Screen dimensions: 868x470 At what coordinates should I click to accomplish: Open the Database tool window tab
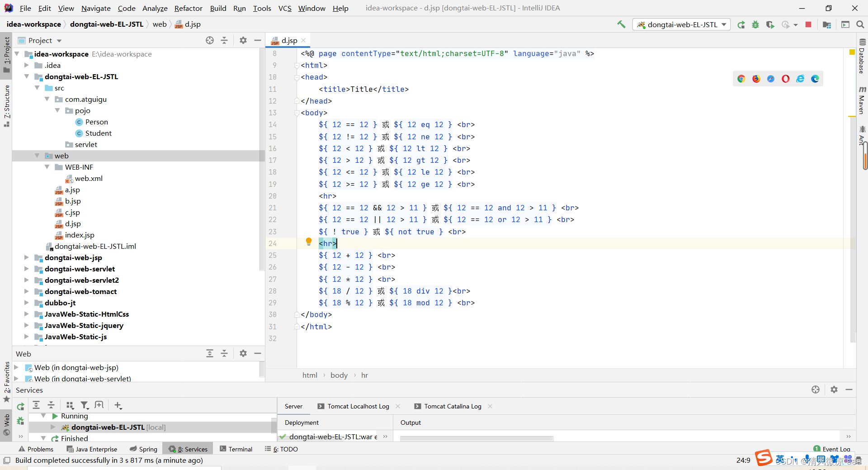(x=862, y=57)
